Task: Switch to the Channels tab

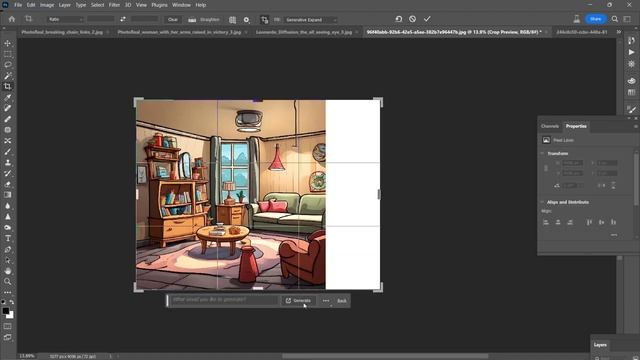Action: coord(549,126)
